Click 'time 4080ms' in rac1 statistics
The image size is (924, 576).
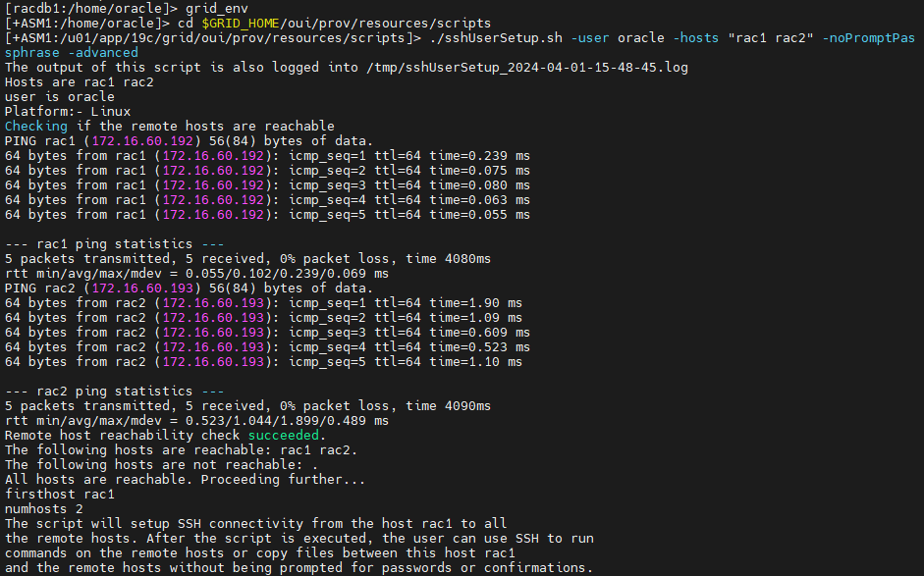point(449,259)
